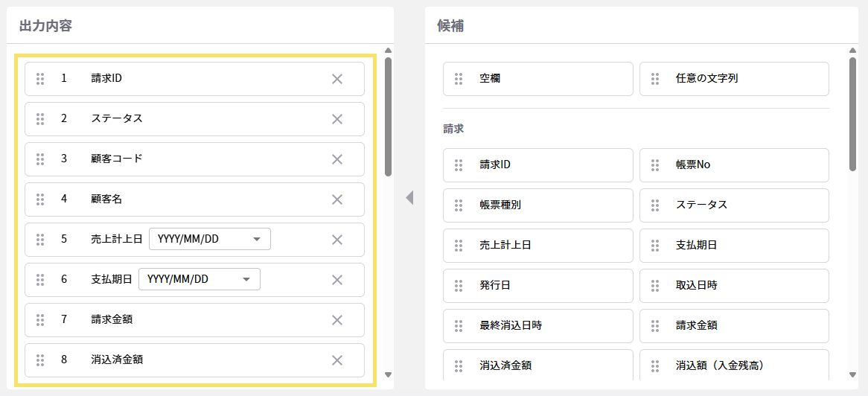This screenshot has height=396, width=868.
Task: Click drag handle icon for 空欄 candidate
Action: [459, 79]
